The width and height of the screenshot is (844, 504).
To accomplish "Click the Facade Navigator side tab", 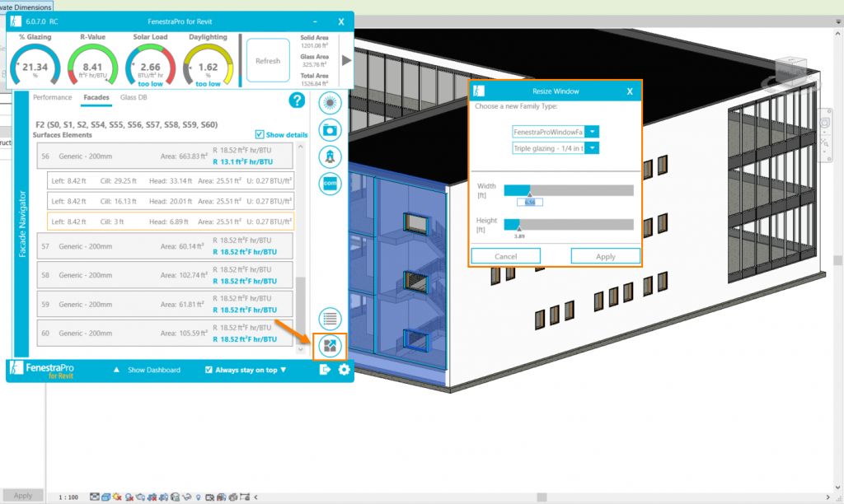I will (21, 224).
